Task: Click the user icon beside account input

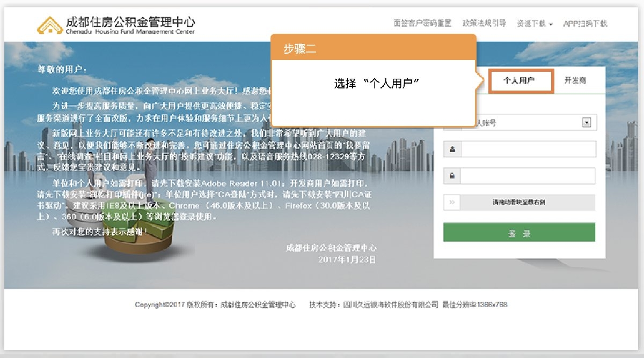Action: pyautogui.click(x=452, y=149)
